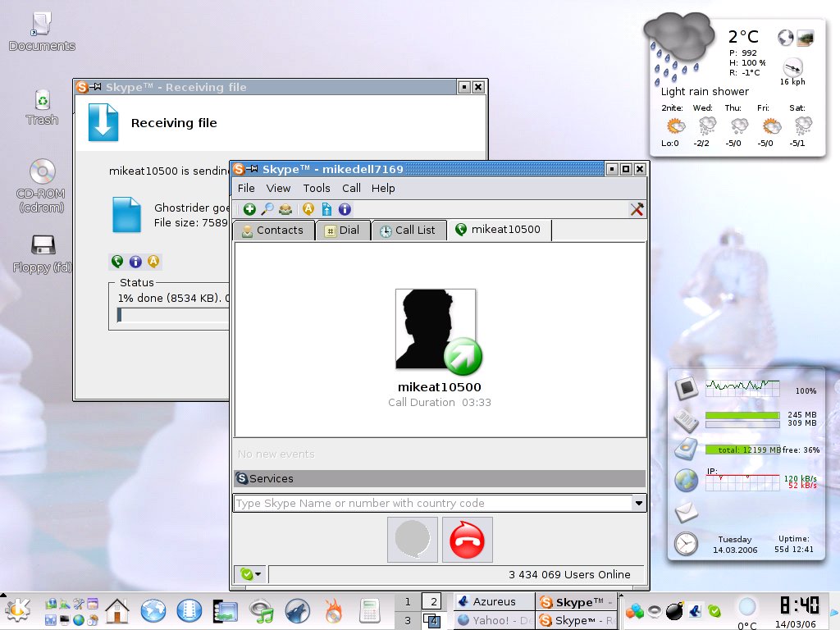Click the crossed tools icon at toolbar right
This screenshot has height=630, width=840.
637,209
